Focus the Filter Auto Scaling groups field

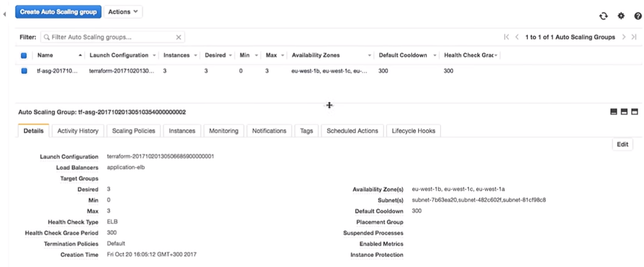[x=110, y=37]
